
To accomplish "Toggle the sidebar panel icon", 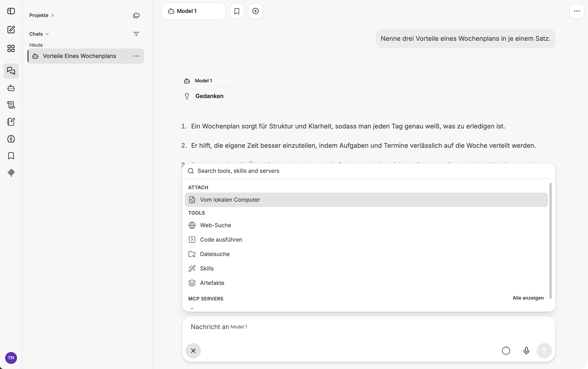I will [11, 11].
